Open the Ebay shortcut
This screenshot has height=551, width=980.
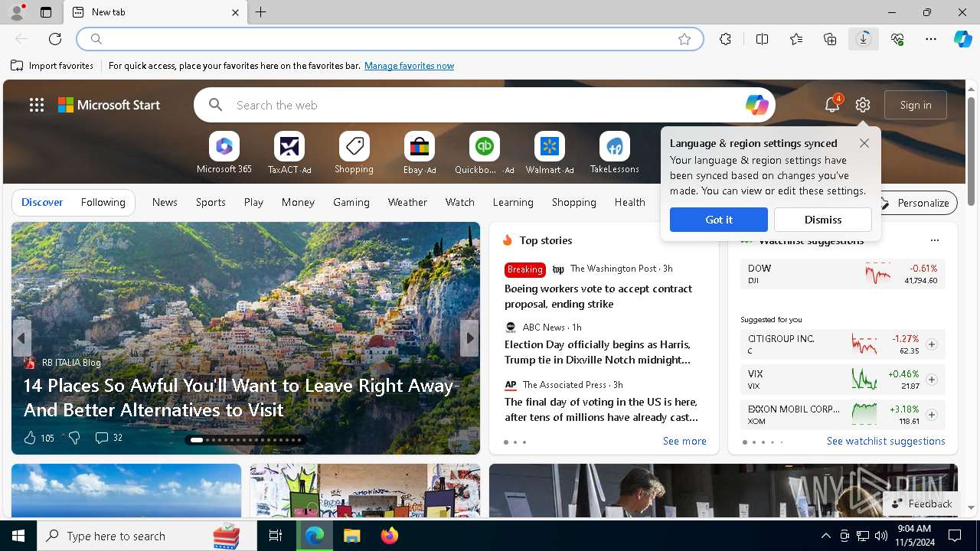(420, 154)
